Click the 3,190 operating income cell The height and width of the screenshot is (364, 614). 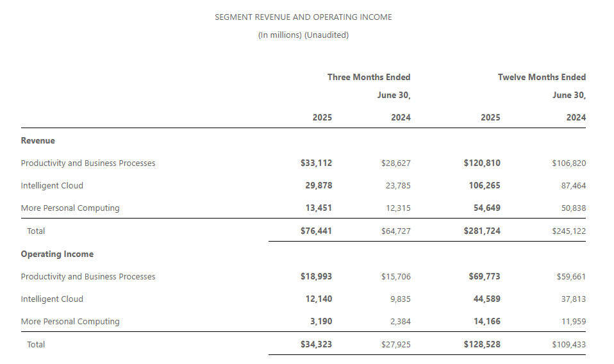[321, 321]
